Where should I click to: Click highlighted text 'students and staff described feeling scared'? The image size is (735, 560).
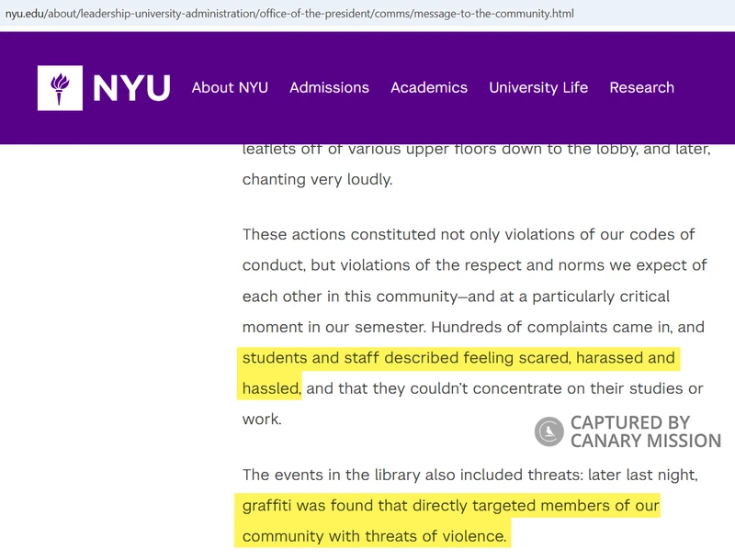[x=406, y=358]
